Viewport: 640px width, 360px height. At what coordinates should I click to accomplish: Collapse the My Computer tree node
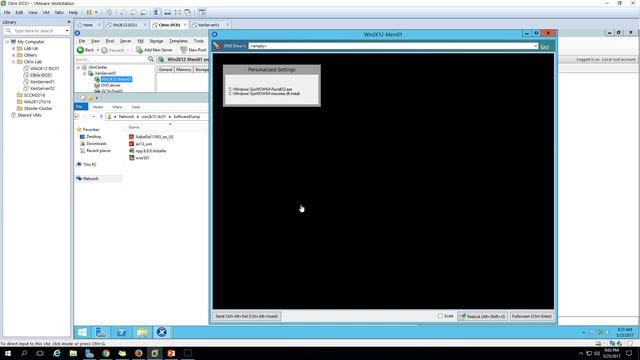point(7,42)
